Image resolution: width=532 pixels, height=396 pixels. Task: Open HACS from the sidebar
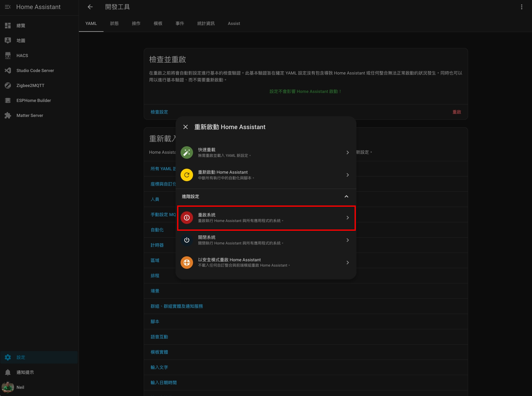(39, 56)
